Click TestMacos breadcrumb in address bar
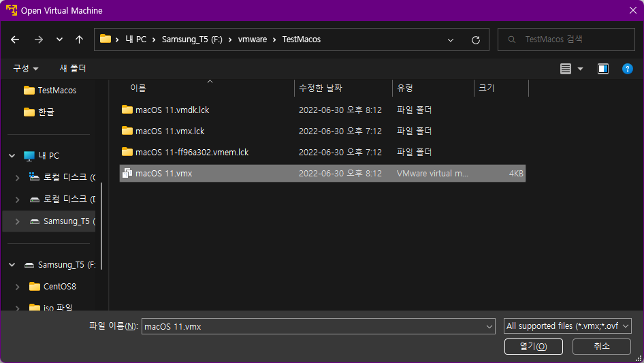Screen dimensions: 644x363 (x=302, y=40)
